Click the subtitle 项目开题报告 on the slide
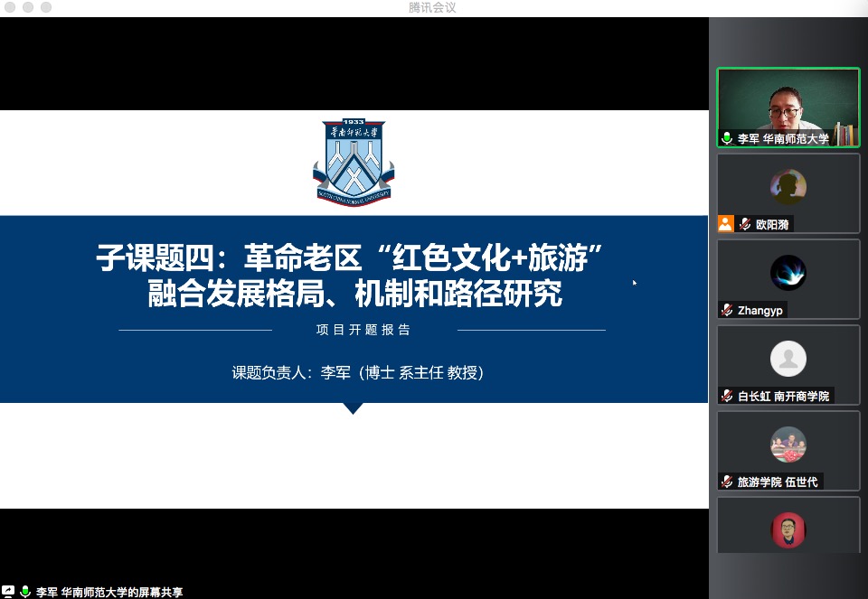Viewport: 868px width, 599px height. 363,330
